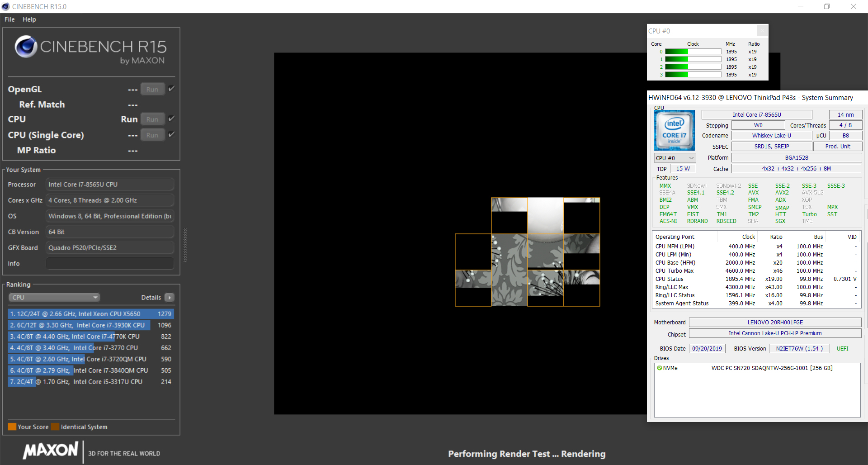The image size is (868, 465).
Task: Click the 14 nm process field
Action: (x=845, y=115)
